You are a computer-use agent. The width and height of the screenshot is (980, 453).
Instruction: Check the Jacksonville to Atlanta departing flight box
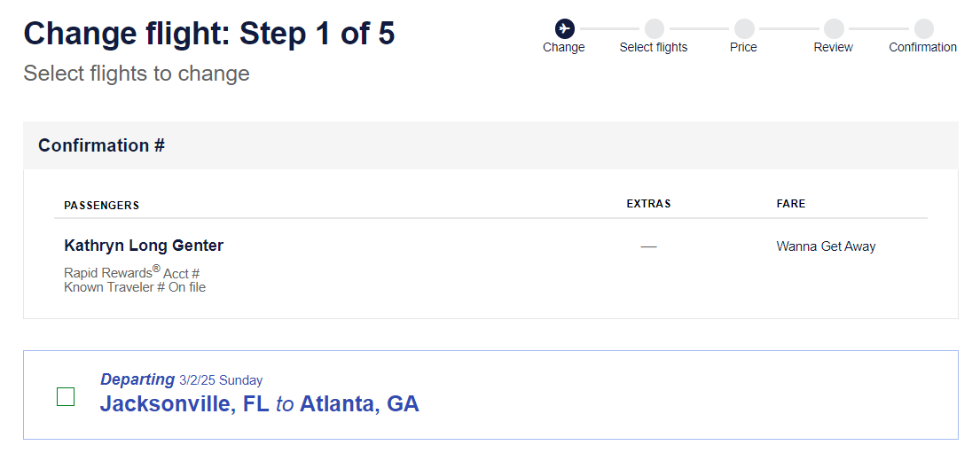66,396
